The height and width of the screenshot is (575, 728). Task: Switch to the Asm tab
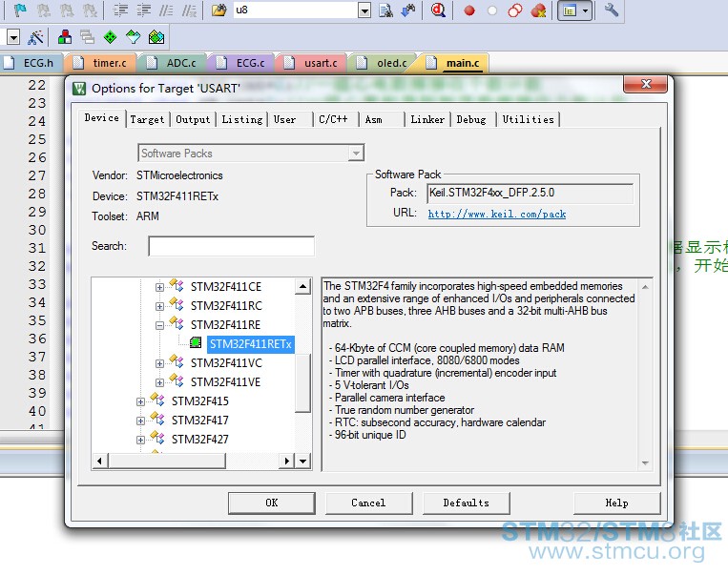(374, 120)
